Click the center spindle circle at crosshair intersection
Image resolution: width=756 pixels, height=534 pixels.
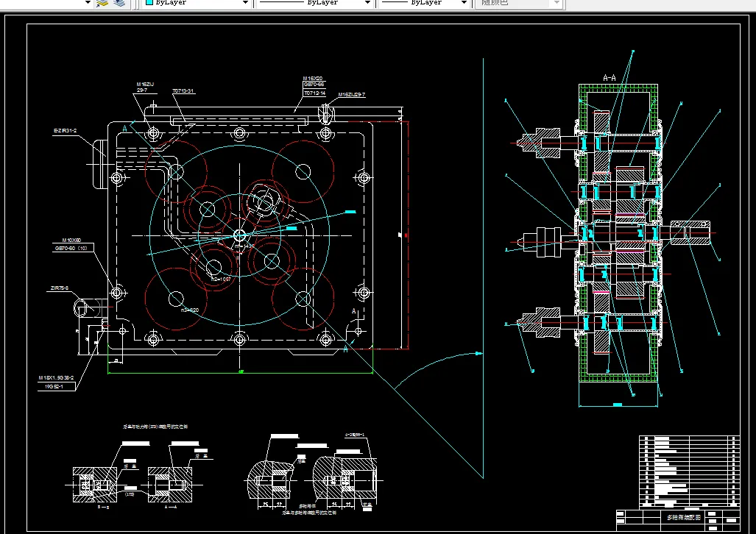click(x=240, y=235)
